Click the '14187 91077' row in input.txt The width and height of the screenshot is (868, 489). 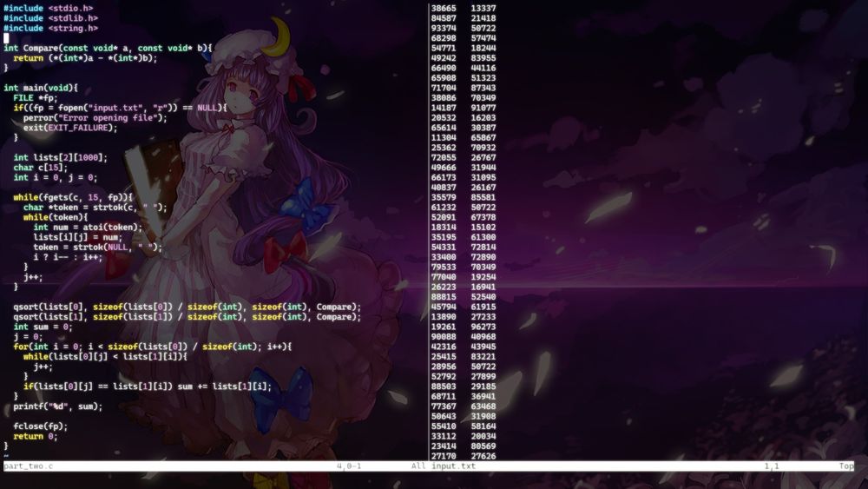(x=464, y=108)
